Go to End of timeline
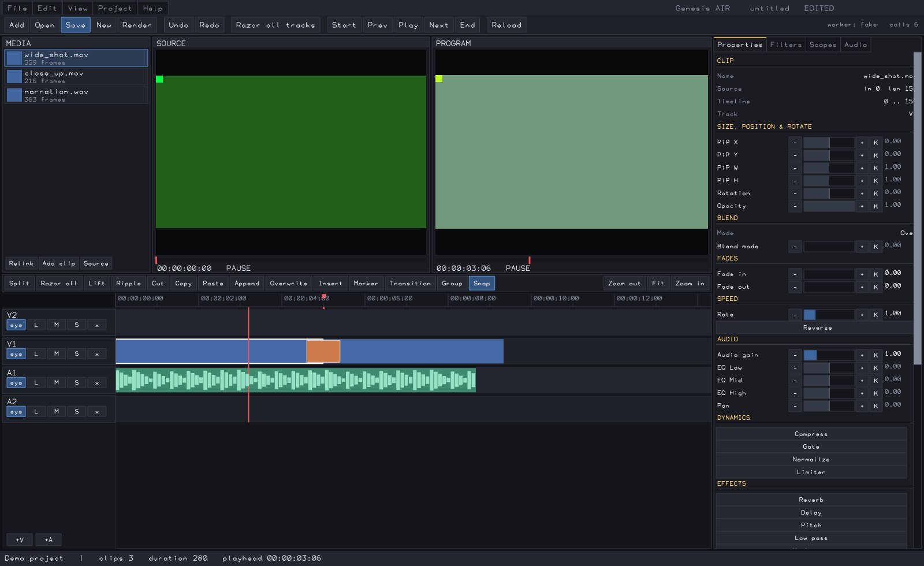The width and height of the screenshot is (924, 566). click(x=468, y=25)
